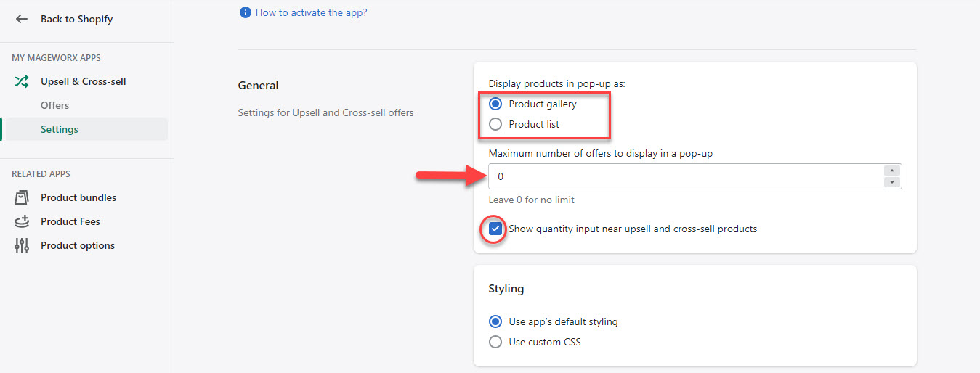Click the info icon near activation help
The width and height of the screenshot is (980, 373).
pyautogui.click(x=245, y=12)
